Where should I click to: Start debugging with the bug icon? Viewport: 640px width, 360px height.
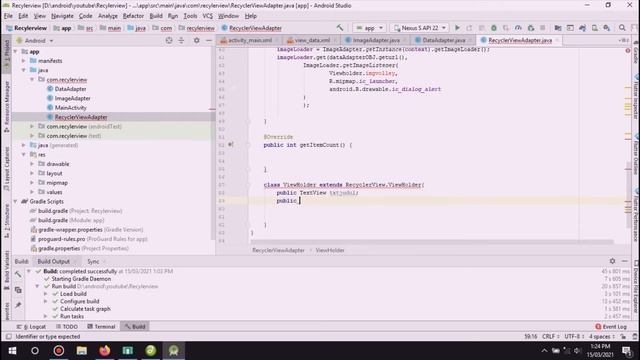493,28
